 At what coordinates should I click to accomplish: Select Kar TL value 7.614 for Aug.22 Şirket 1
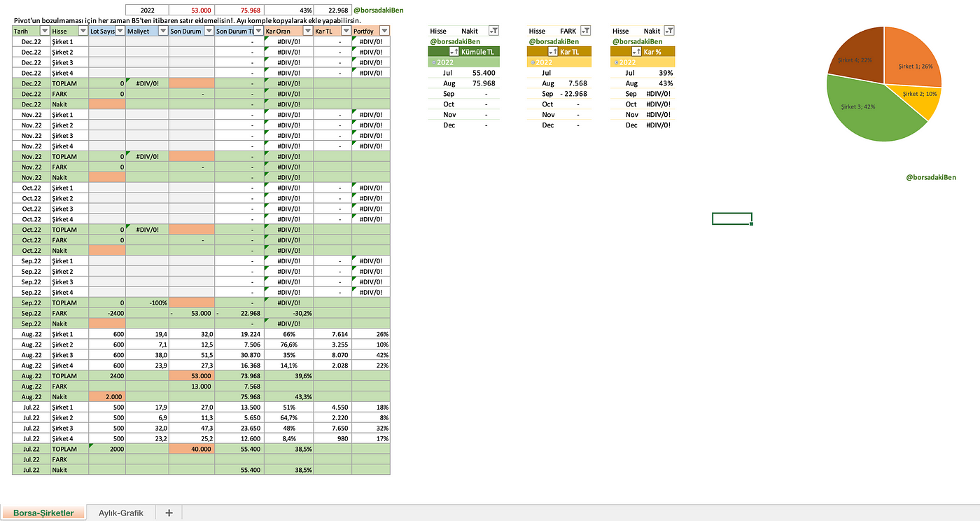pos(332,334)
